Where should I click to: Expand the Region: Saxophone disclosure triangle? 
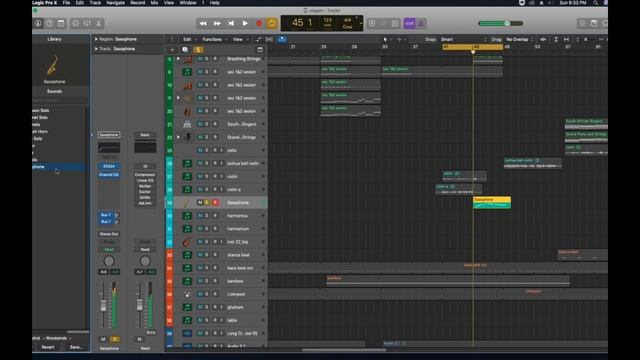point(96,39)
